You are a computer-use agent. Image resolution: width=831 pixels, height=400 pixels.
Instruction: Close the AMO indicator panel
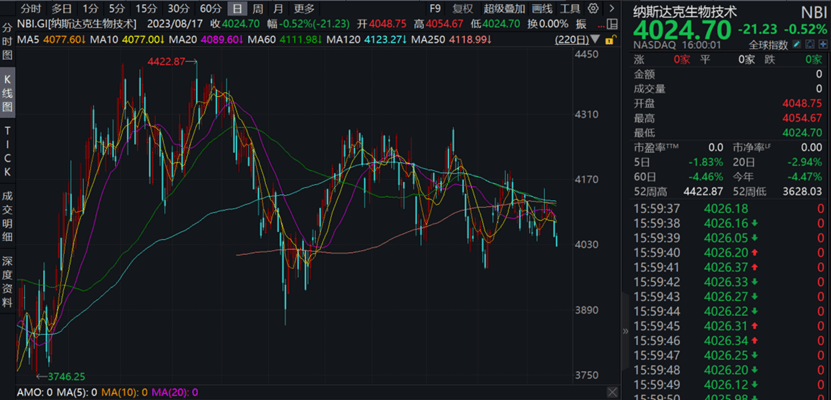pos(610,392)
